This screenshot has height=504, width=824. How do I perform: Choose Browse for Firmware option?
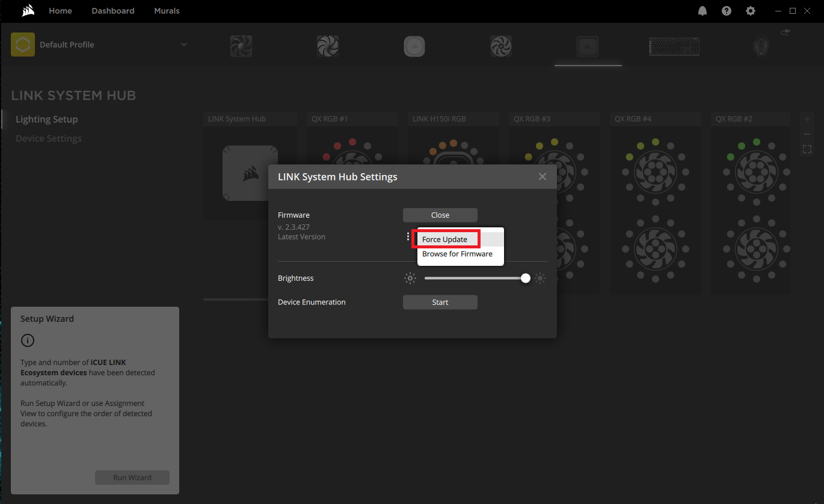coord(457,254)
